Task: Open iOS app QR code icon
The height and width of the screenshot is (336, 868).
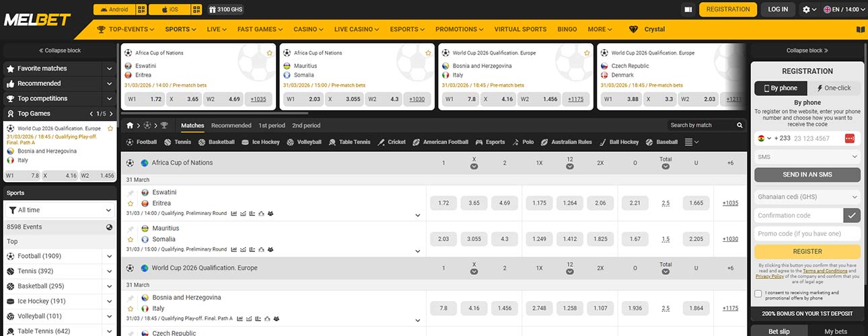Action: pos(196,9)
